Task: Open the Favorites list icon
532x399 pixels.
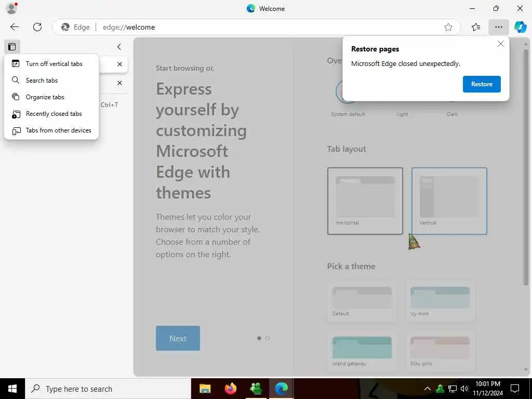Action: point(476,27)
